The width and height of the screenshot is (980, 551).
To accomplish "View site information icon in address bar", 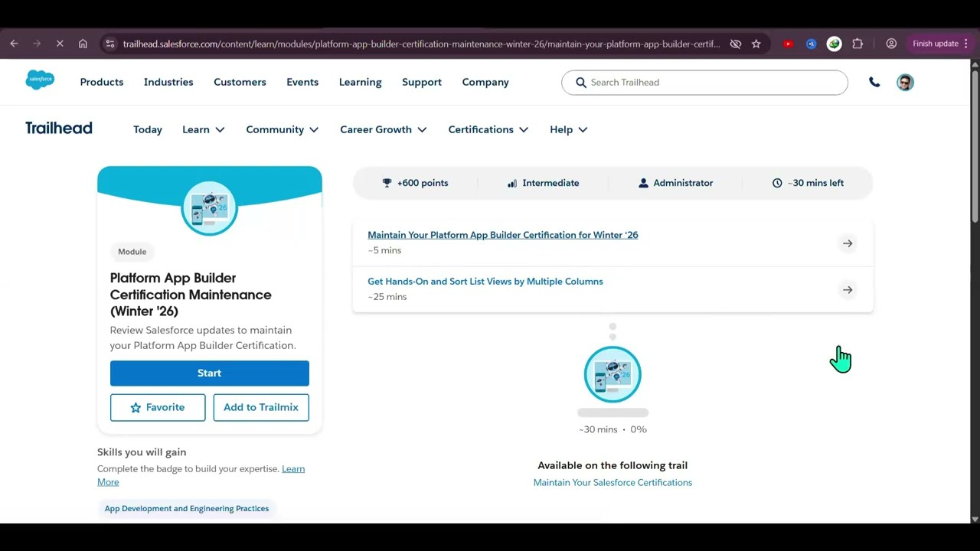I will (x=110, y=44).
